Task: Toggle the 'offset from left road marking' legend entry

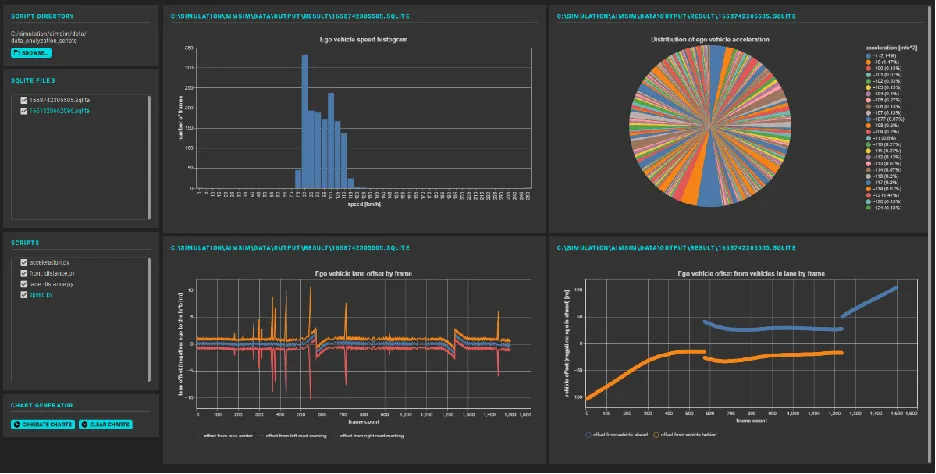Action: coord(295,435)
